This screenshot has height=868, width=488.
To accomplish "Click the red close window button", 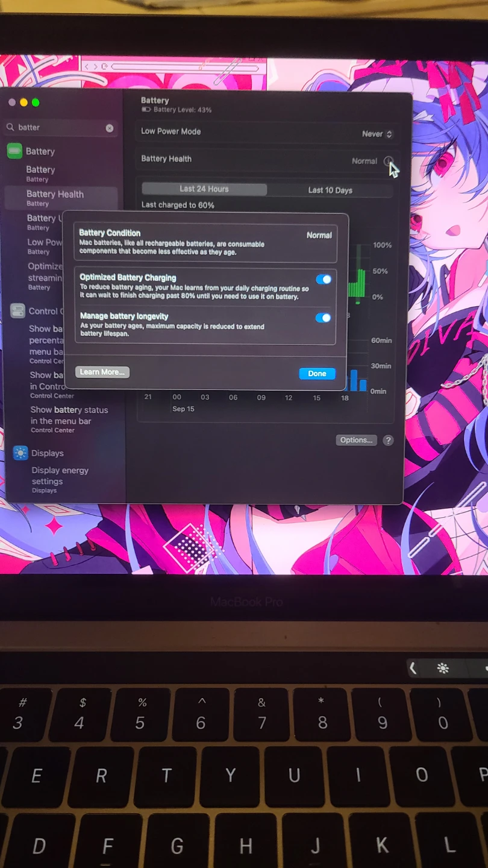I will pos(12,102).
